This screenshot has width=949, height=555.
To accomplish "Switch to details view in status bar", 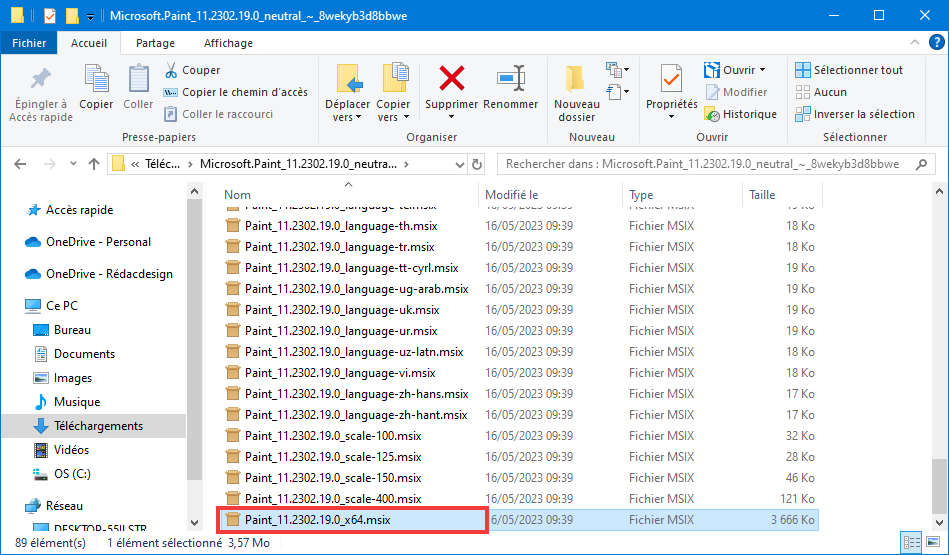I will [x=911, y=542].
